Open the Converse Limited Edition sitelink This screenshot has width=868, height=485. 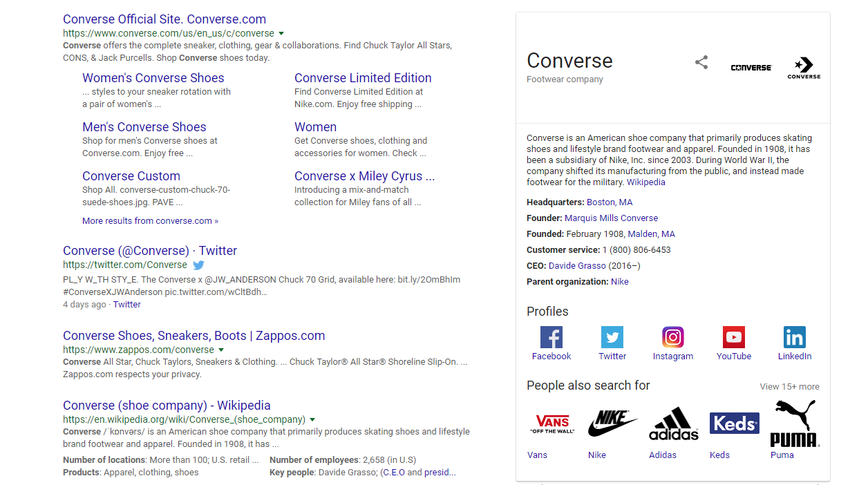tap(363, 78)
